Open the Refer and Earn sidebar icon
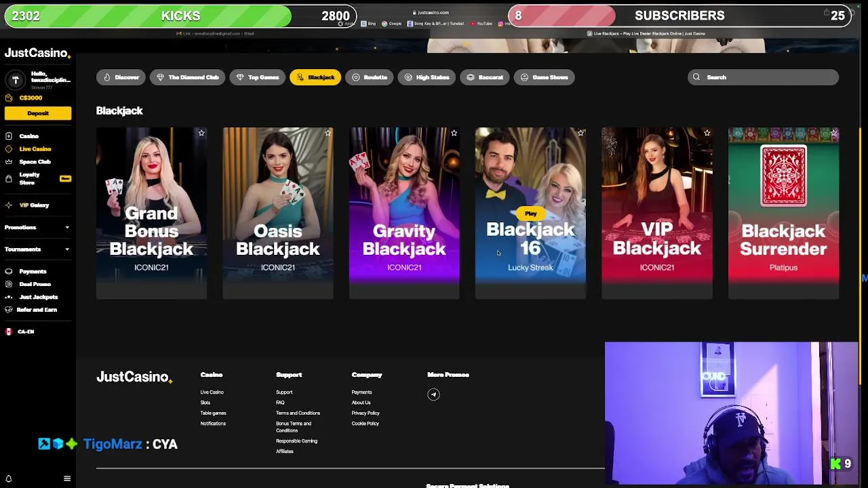 point(9,310)
